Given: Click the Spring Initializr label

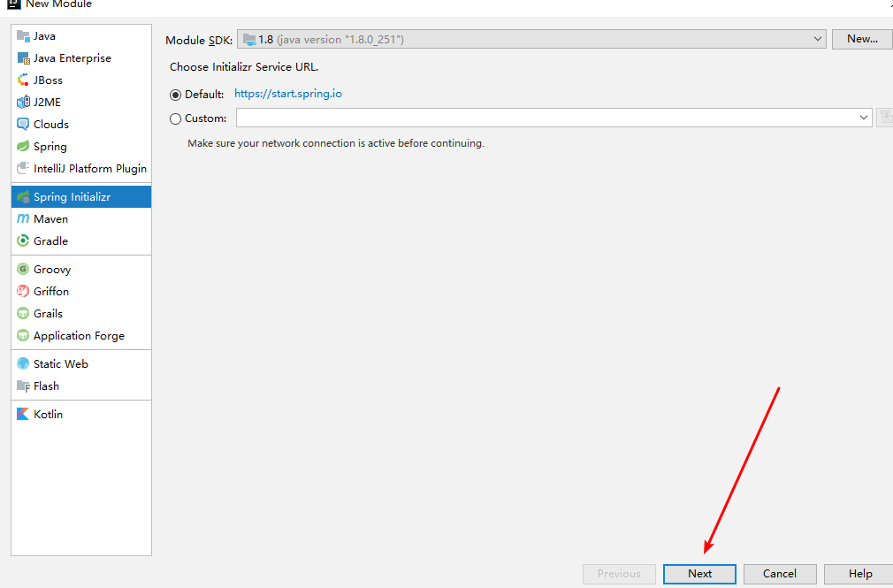Looking at the screenshot, I should tap(73, 196).
